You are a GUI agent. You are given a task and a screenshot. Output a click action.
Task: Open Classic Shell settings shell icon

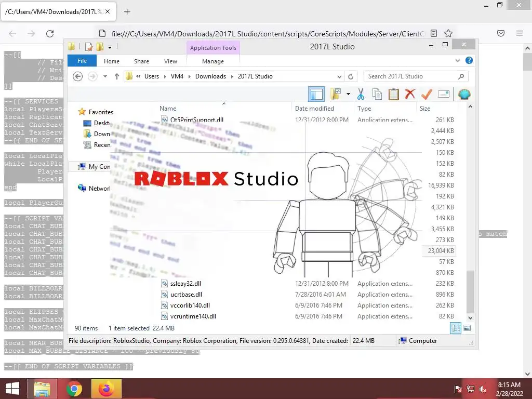[x=464, y=94]
